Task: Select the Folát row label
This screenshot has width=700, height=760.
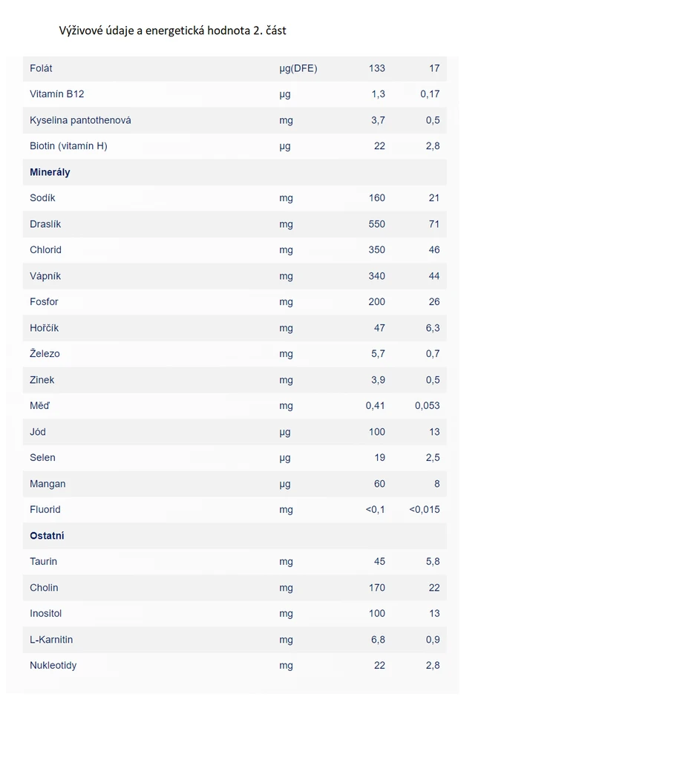Action: tap(41, 68)
